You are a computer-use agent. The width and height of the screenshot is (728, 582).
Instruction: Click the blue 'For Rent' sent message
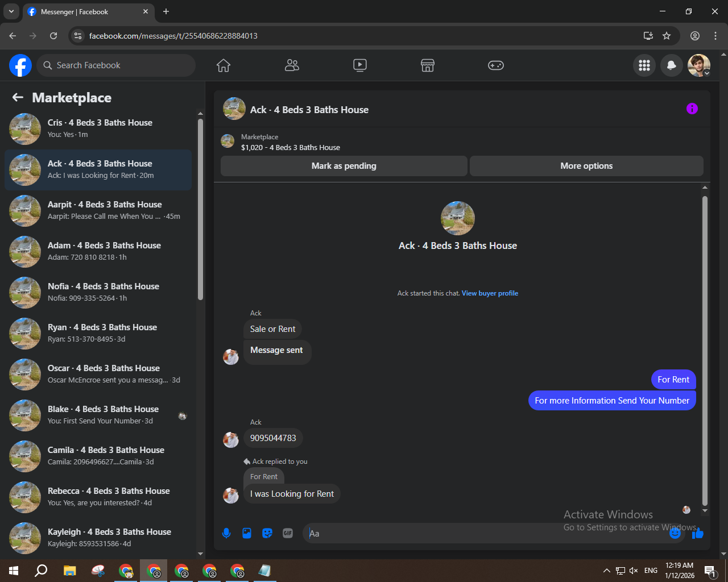click(673, 380)
